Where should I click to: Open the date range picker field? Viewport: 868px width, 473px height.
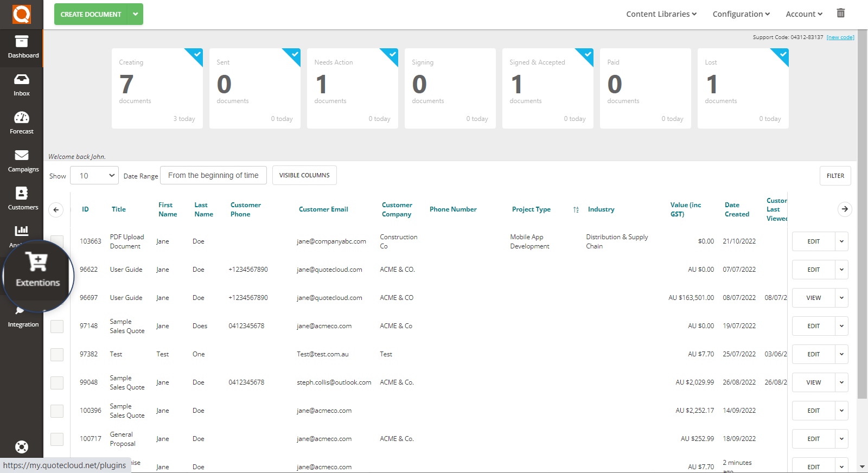pyautogui.click(x=213, y=175)
